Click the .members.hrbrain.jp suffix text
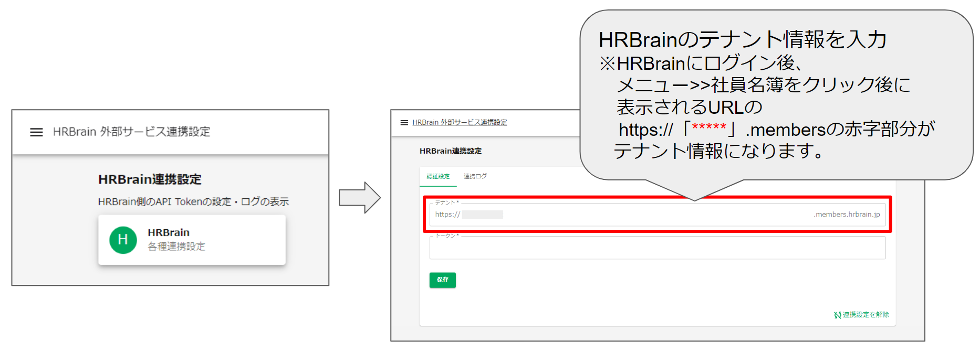 (847, 215)
